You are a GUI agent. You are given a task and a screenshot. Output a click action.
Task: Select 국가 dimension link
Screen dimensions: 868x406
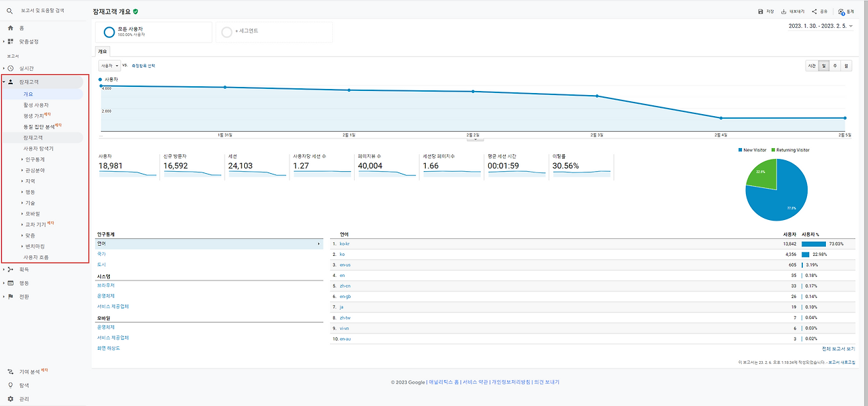click(101, 254)
